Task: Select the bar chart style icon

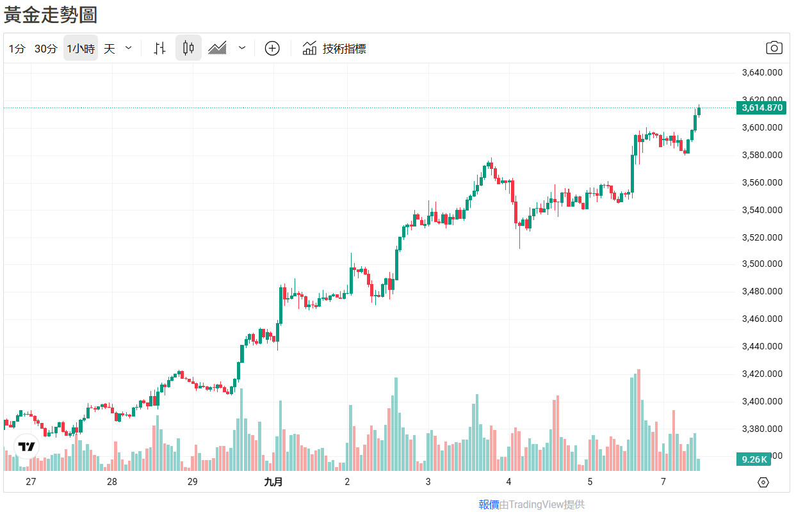Action: (x=160, y=48)
